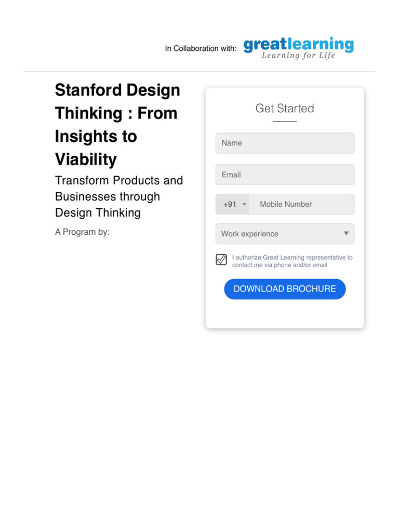Click the Name input field
The height and width of the screenshot is (532, 399).
[285, 143]
